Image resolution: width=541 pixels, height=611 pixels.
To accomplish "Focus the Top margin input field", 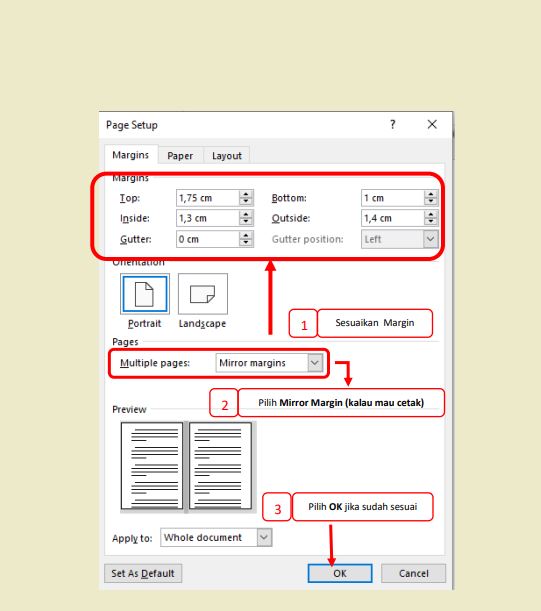I will pyautogui.click(x=208, y=198).
